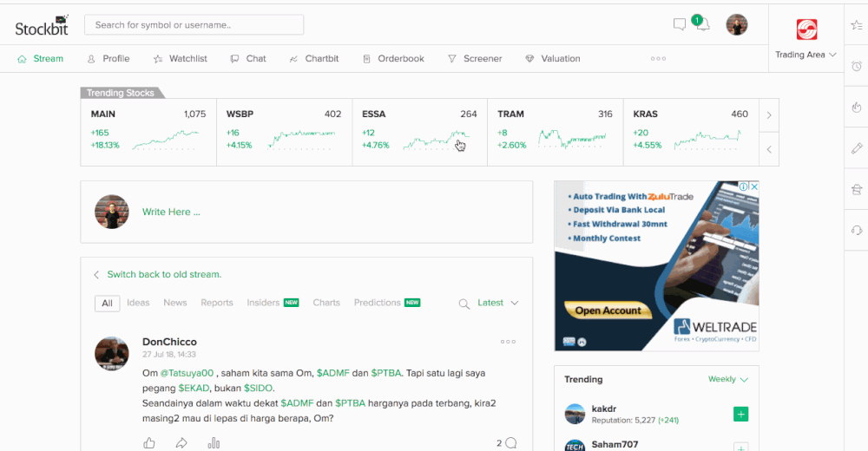Open the Watchlist tab

[x=181, y=59]
